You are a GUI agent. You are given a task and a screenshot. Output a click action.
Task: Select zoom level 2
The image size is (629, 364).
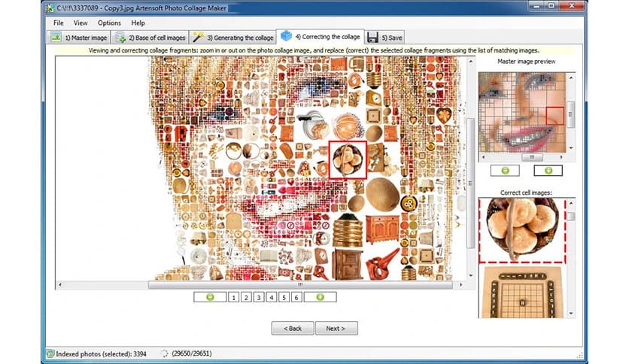coord(246,297)
